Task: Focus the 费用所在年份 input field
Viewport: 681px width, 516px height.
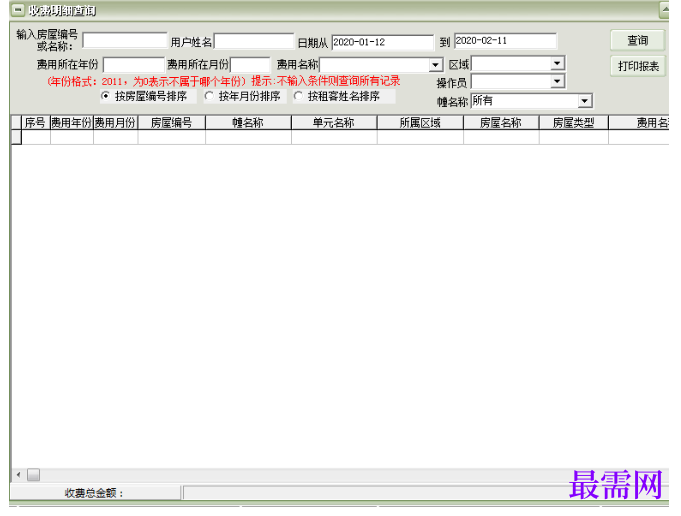Action: coord(134,65)
